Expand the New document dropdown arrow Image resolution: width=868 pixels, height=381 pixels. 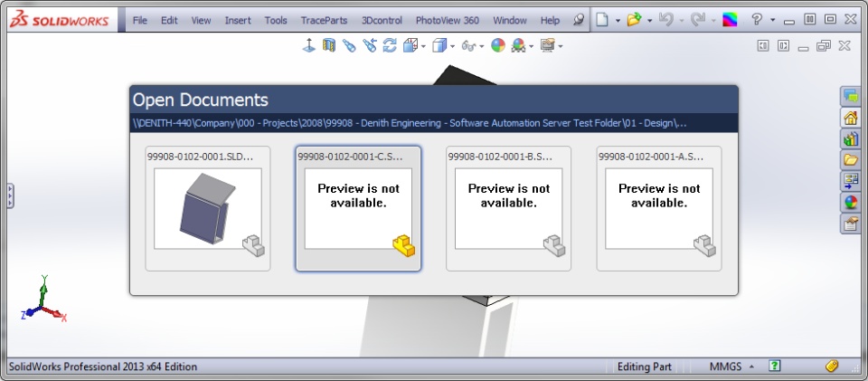pyautogui.click(x=618, y=21)
